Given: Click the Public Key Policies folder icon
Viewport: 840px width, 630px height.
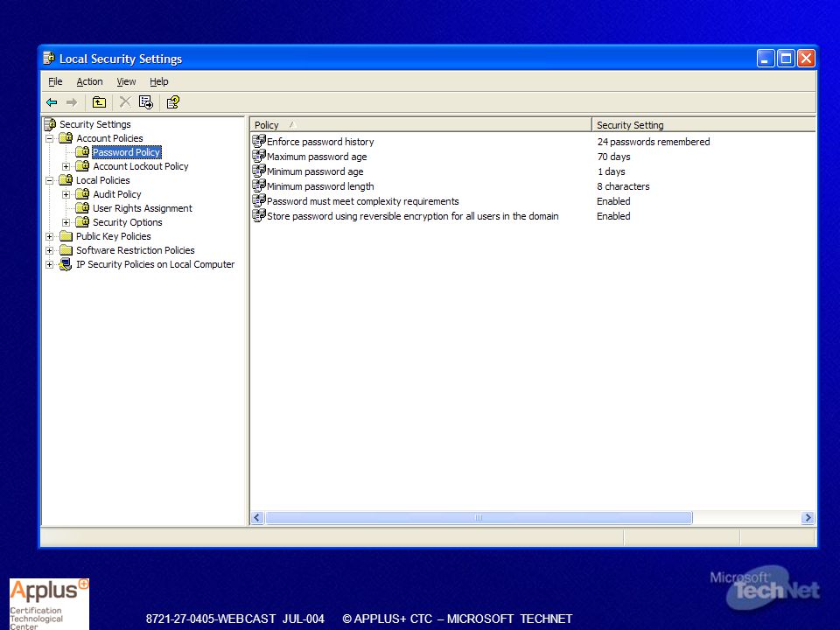Looking at the screenshot, I should coord(66,235).
